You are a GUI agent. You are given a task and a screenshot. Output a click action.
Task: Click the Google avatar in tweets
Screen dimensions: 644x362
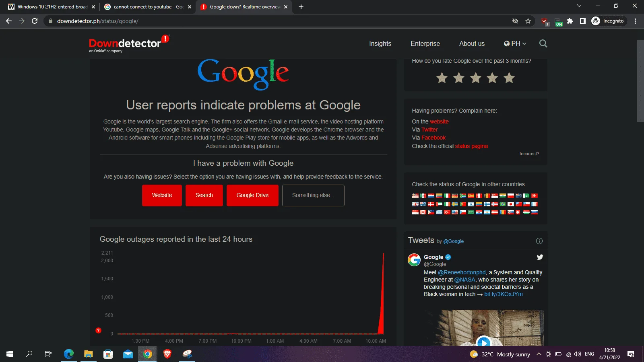point(414,260)
